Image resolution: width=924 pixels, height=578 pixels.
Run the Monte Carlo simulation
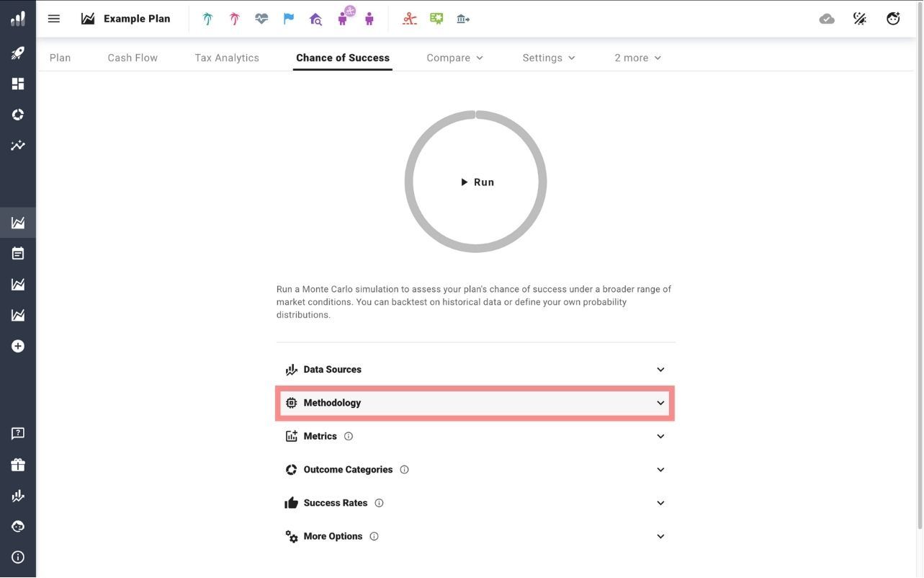point(477,182)
